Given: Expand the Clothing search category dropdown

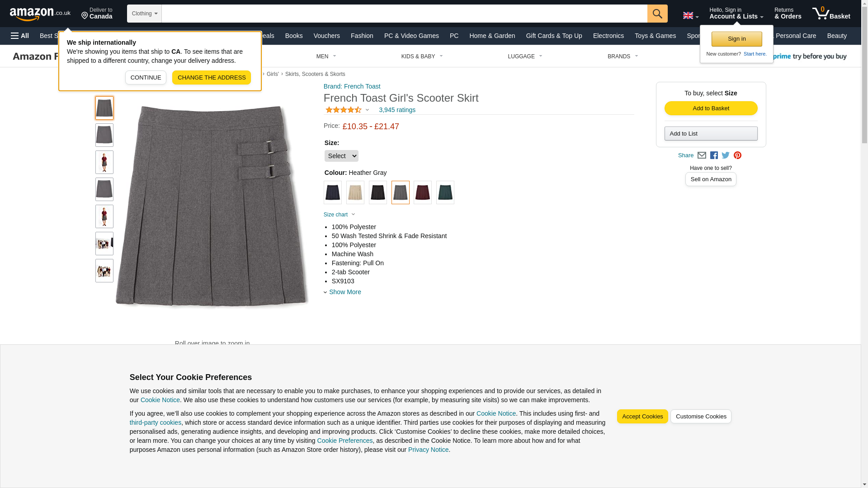Looking at the screenshot, I should click(x=144, y=14).
